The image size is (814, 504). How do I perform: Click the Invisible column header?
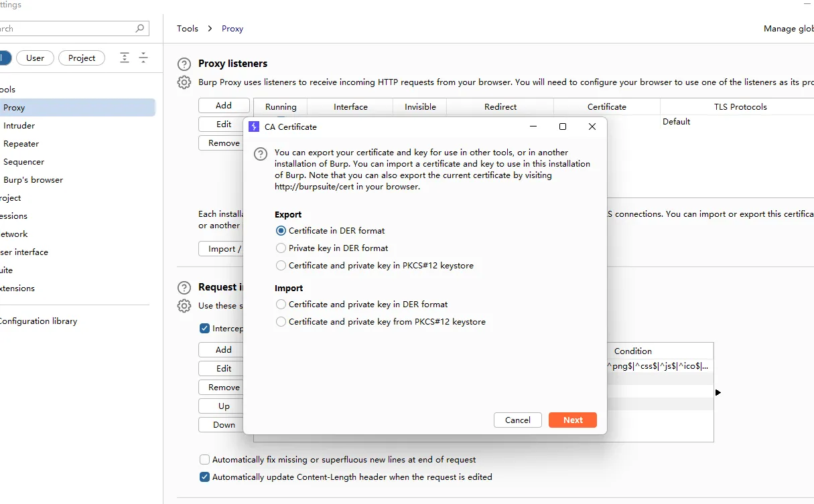tap(420, 107)
